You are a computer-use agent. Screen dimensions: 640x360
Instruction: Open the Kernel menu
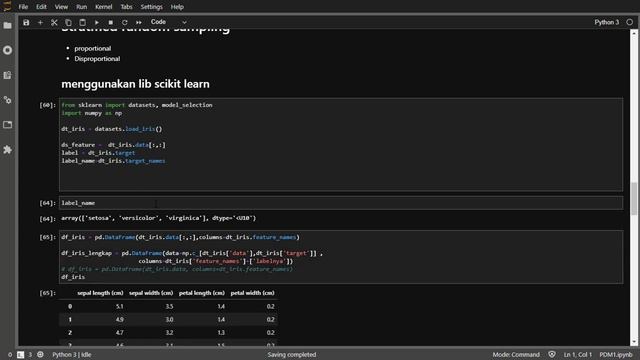pos(104,7)
